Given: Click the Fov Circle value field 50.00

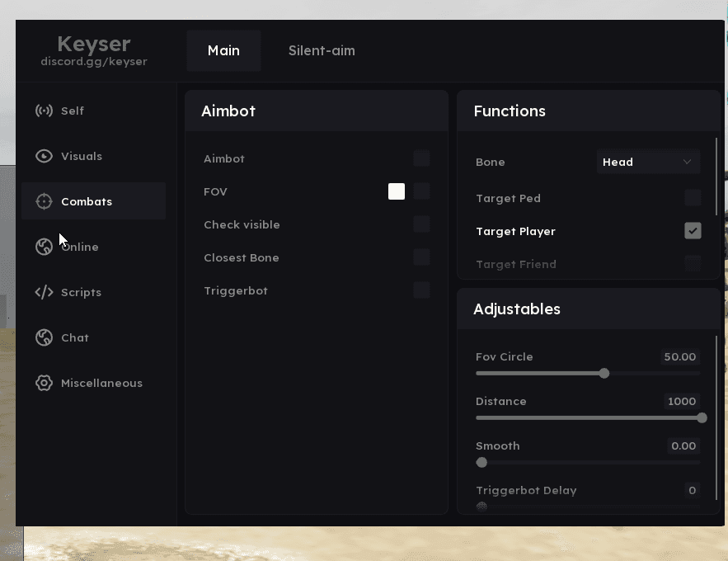Looking at the screenshot, I should pos(680,357).
